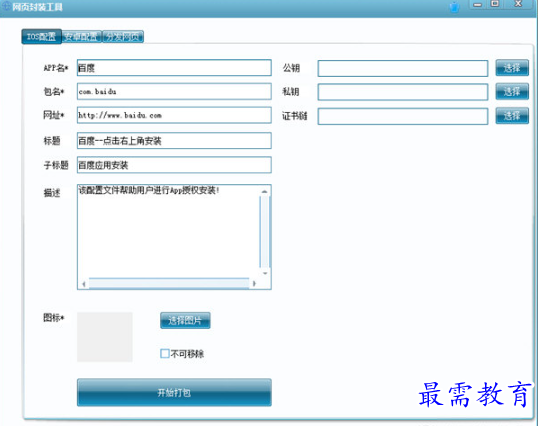Image resolution: width=540 pixels, height=426 pixels.
Task: Click the icon preview placeholder thumbnail
Action: click(x=105, y=337)
